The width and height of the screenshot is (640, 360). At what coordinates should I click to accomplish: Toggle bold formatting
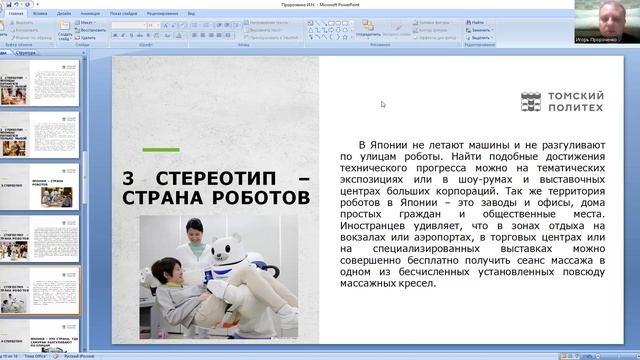[116, 36]
